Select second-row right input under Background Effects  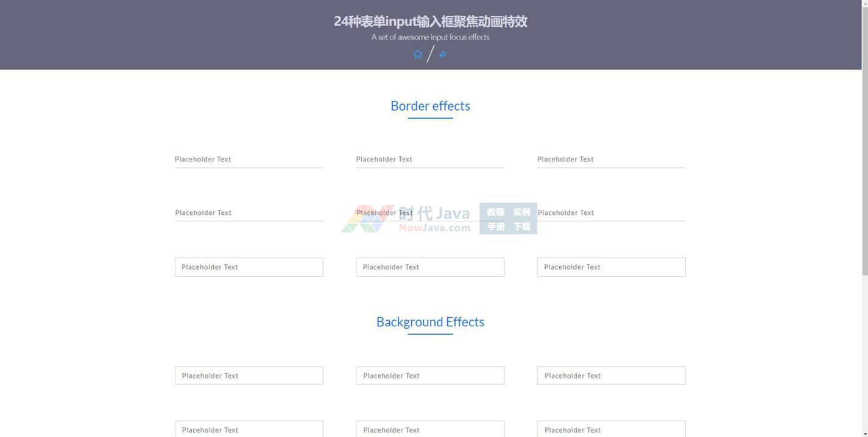[x=611, y=429]
